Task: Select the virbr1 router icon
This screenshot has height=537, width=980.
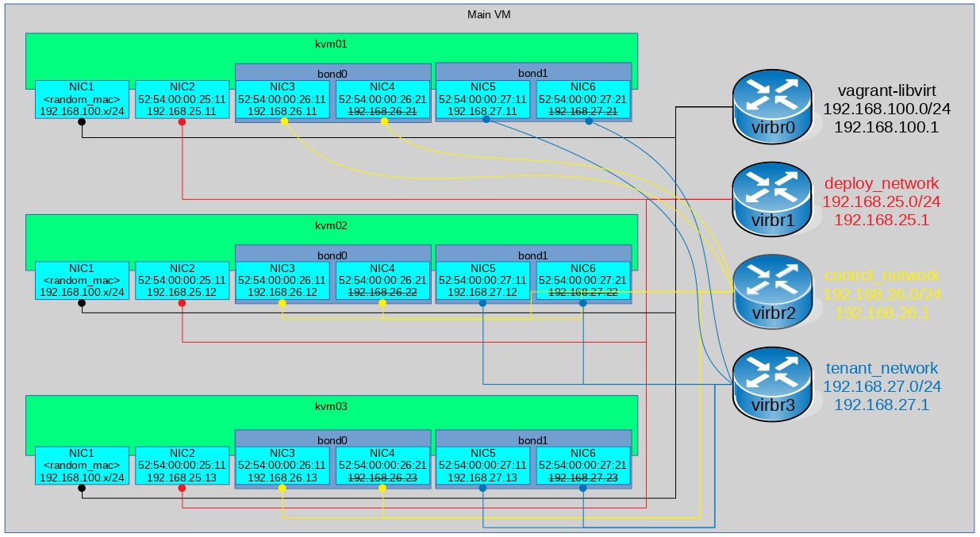Action: tap(772, 198)
